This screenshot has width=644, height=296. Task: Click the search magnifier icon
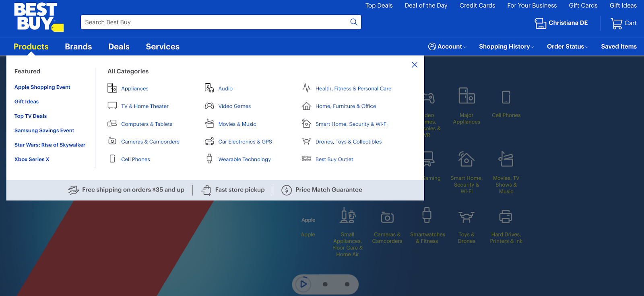point(354,22)
